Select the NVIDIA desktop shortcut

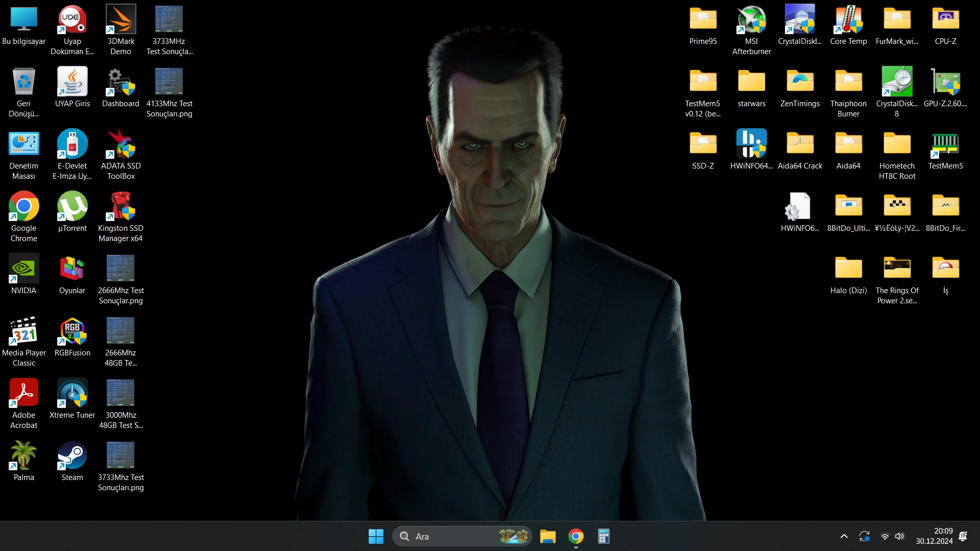[24, 275]
